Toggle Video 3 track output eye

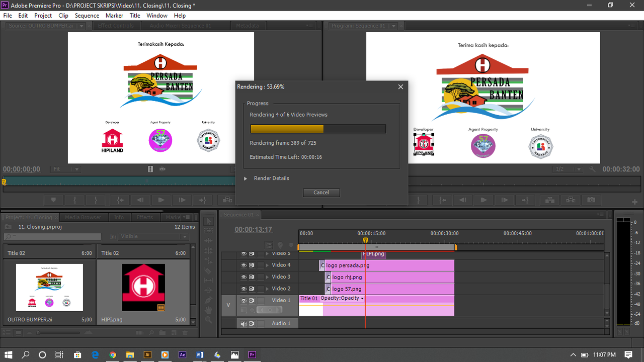coord(244,277)
